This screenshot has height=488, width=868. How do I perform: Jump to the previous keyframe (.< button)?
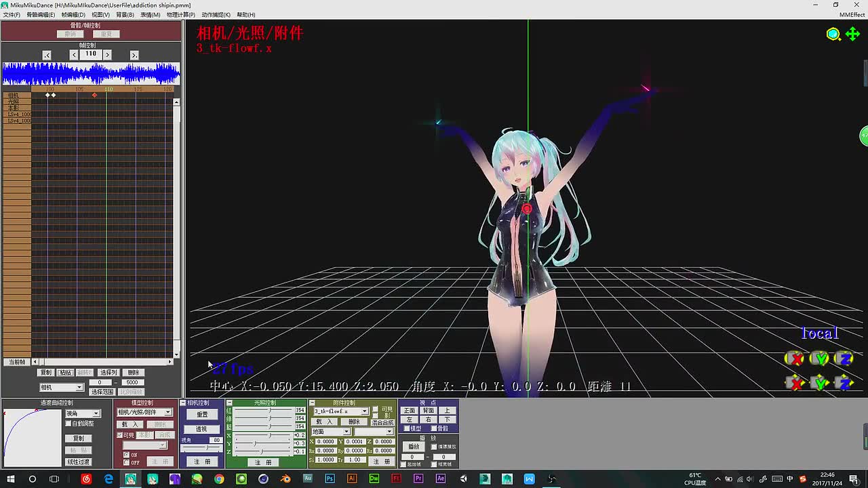coord(47,55)
